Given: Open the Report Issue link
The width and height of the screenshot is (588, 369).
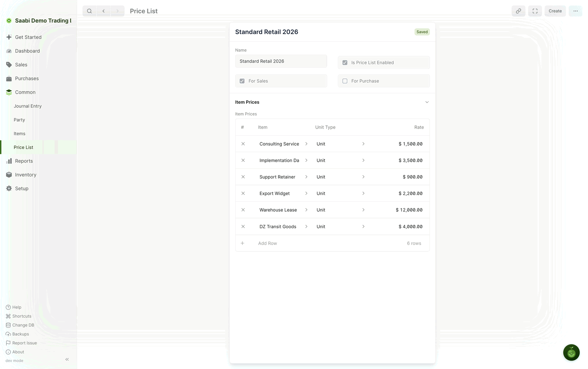Looking at the screenshot, I should coord(21,343).
